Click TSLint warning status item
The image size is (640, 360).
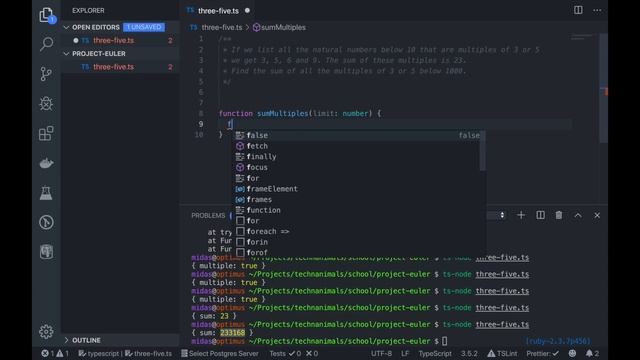pyautogui.click(x=502, y=353)
